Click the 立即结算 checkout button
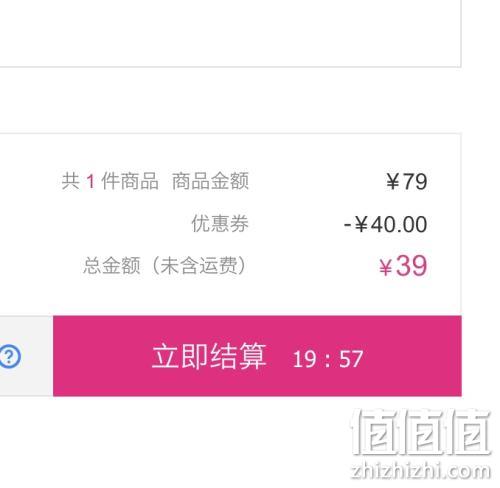This screenshot has width=500, height=488. (x=257, y=356)
